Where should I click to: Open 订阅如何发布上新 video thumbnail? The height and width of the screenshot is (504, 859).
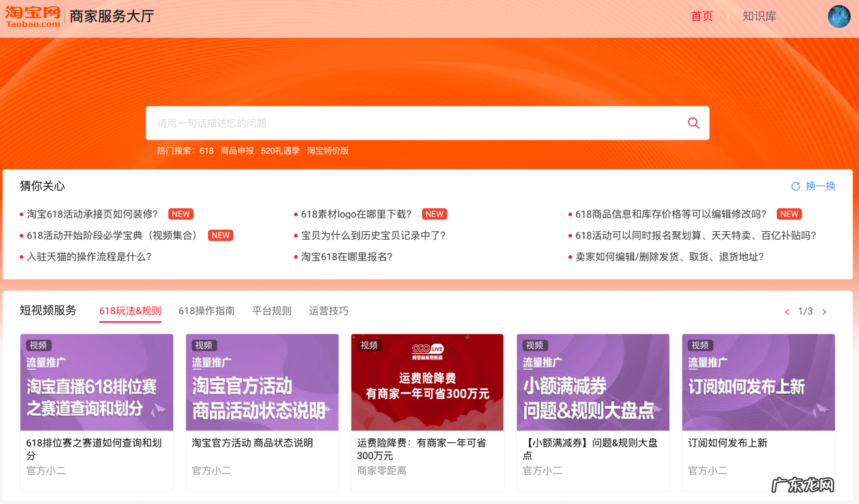(x=758, y=382)
